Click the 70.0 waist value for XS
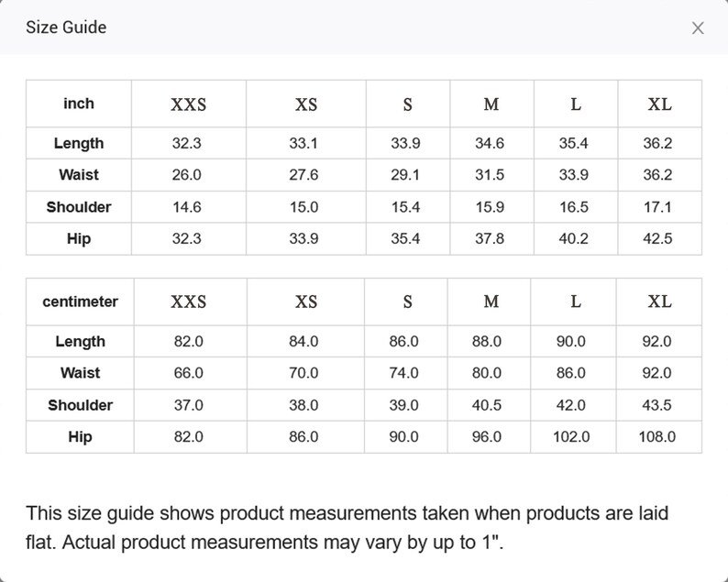The height and width of the screenshot is (582, 728). point(303,373)
